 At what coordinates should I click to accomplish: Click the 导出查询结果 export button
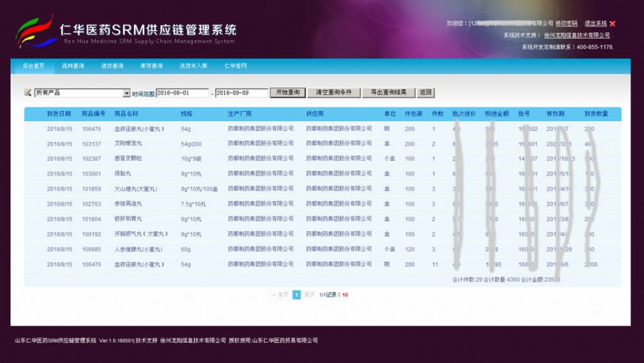tap(388, 93)
